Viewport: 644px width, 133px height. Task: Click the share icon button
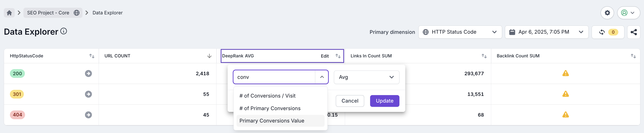coord(633,32)
